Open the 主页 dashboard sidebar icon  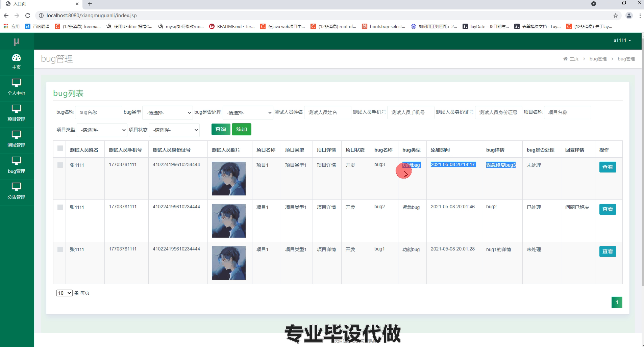16,62
